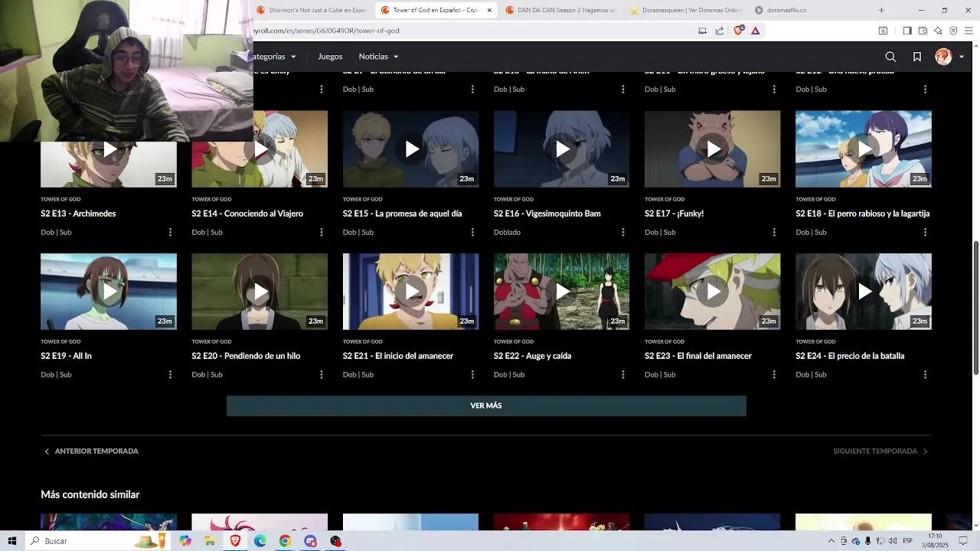Open options menu for S2 E21 El inicio del amanecer
The height and width of the screenshot is (551, 980).
(472, 374)
